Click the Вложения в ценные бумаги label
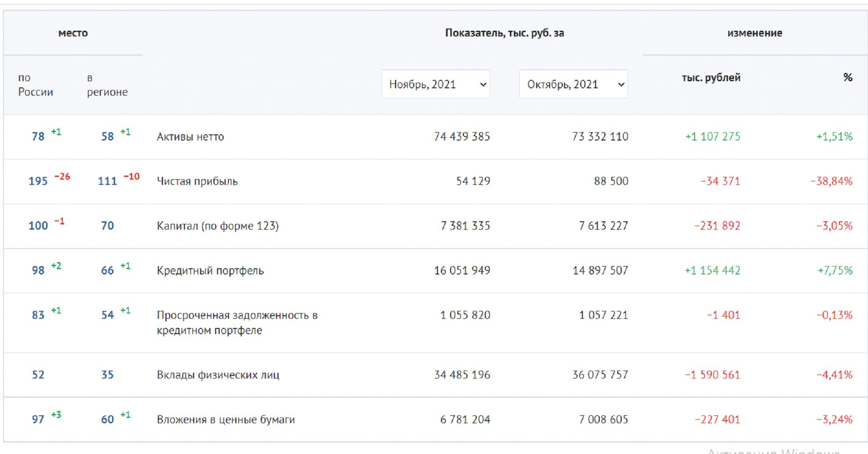 [x=226, y=419]
